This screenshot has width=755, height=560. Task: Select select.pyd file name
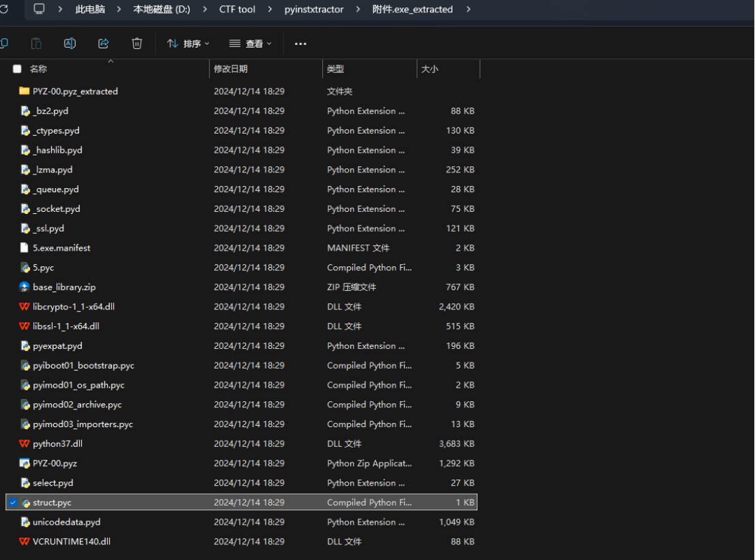tap(53, 483)
